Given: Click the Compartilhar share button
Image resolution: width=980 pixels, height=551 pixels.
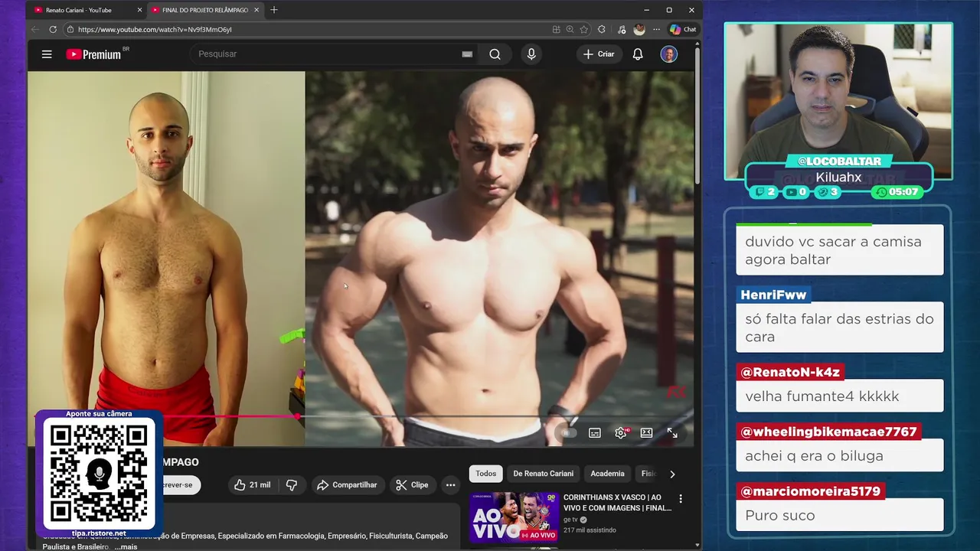Looking at the screenshot, I should click(x=347, y=484).
